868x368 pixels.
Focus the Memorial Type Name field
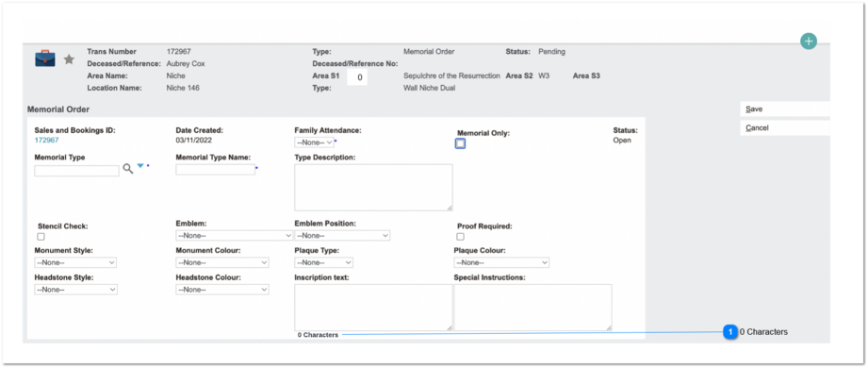[x=215, y=170]
